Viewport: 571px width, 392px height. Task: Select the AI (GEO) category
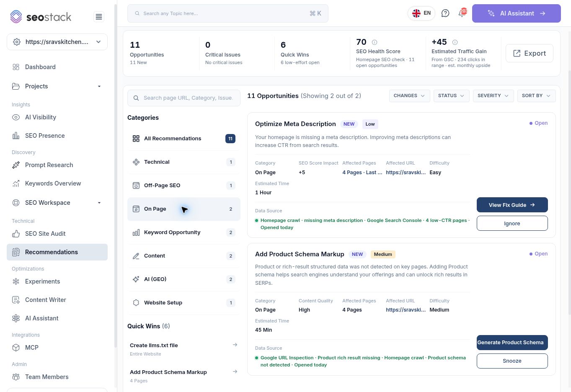(184, 279)
